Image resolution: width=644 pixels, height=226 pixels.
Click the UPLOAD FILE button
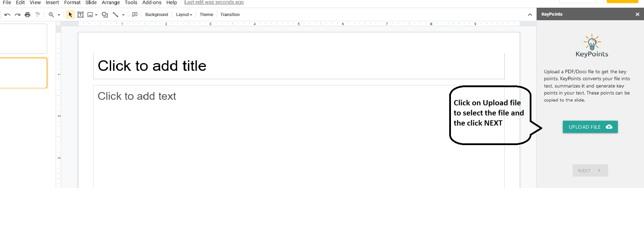click(590, 127)
